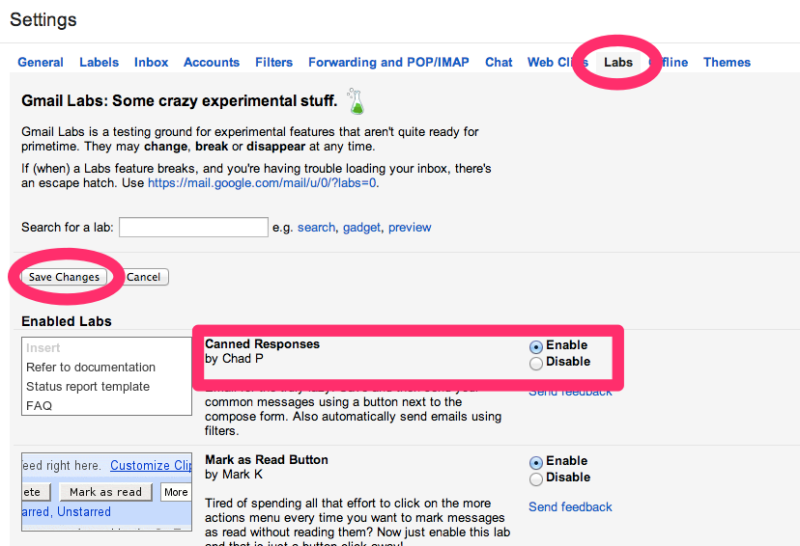Open Forwarding and POP/IMAP tab

click(389, 62)
